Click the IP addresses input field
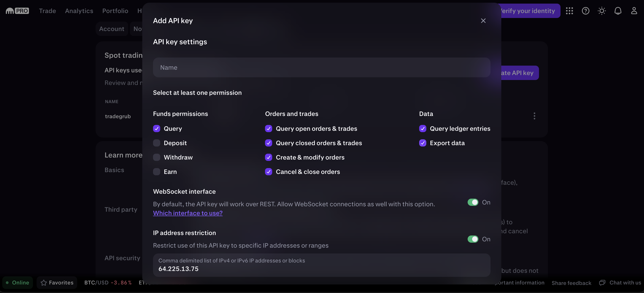The image size is (644, 293). coord(322,265)
